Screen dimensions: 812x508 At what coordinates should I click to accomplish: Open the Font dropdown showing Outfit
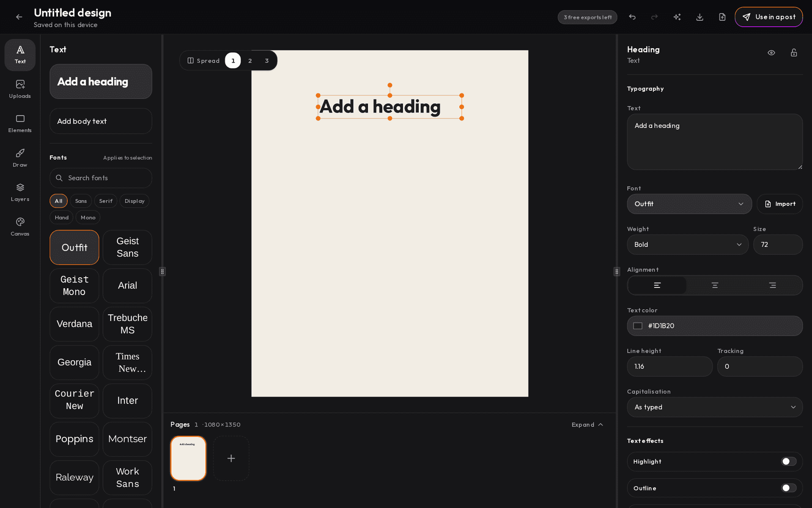[x=689, y=204]
